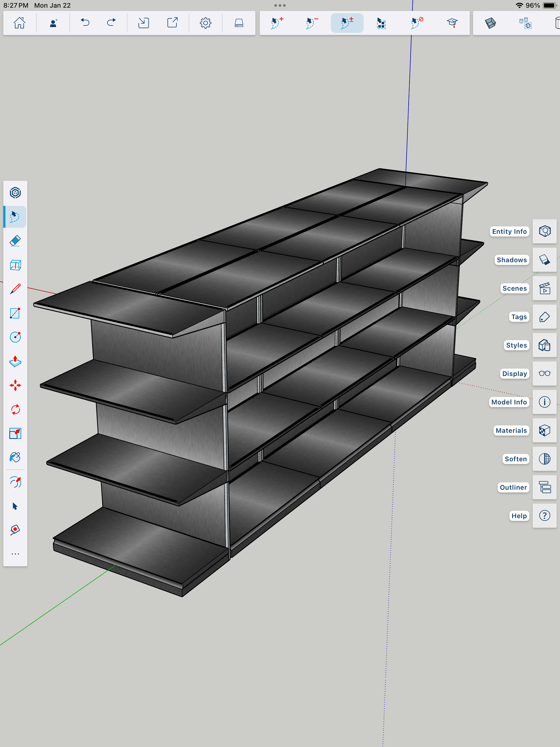Select the Paint Bucket tool
This screenshot has width=560, height=747.
coord(15,457)
